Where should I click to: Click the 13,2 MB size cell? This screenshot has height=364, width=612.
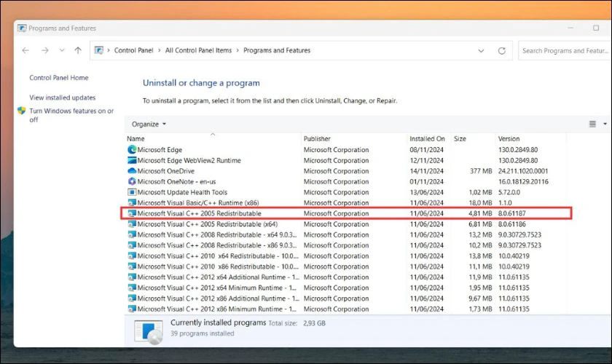[480, 234]
